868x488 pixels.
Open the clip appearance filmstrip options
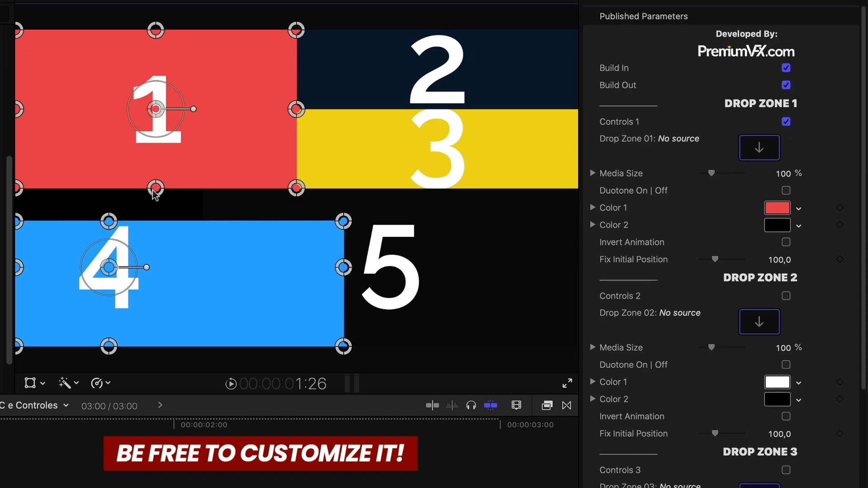coord(516,405)
